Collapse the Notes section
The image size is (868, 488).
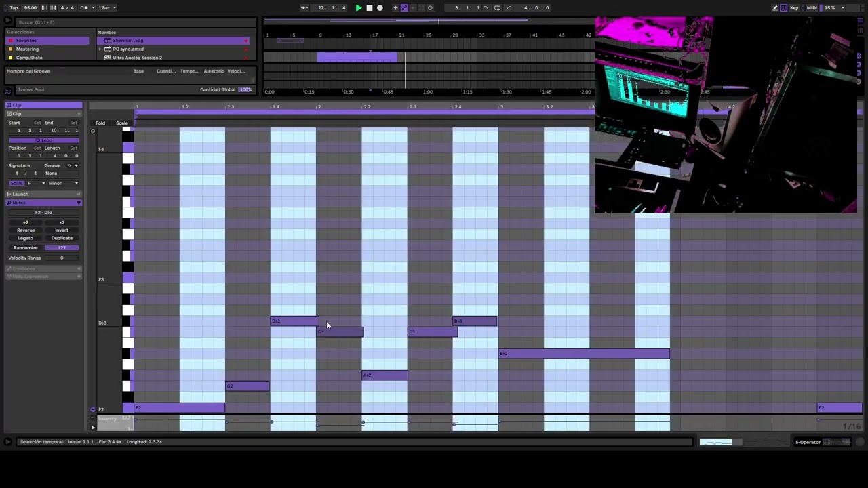click(x=79, y=203)
